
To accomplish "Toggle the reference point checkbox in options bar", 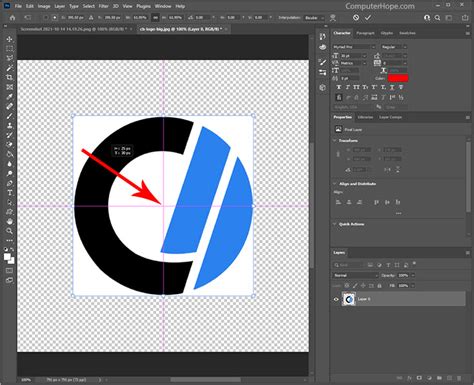I will point(46,17).
